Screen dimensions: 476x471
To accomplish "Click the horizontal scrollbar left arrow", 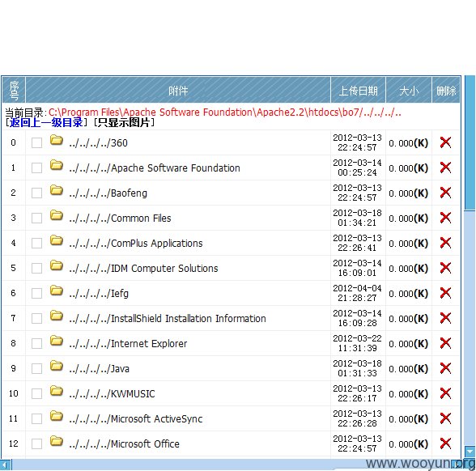I will click(x=6, y=465).
